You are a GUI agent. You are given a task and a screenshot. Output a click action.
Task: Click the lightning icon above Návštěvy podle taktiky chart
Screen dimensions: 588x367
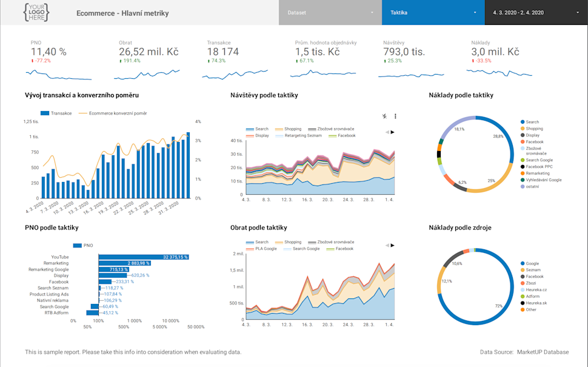pyautogui.click(x=384, y=116)
